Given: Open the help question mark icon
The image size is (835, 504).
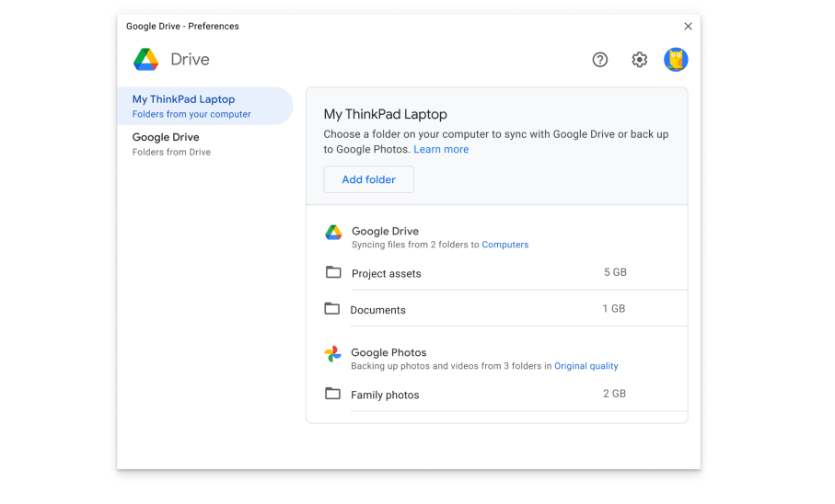Looking at the screenshot, I should pyautogui.click(x=600, y=60).
